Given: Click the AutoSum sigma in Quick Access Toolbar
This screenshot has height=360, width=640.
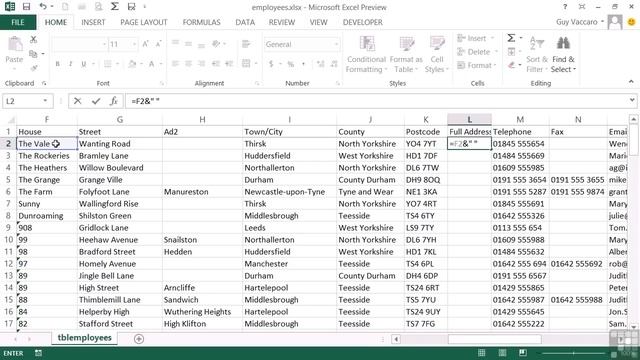Looking at the screenshot, I should (115, 7).
